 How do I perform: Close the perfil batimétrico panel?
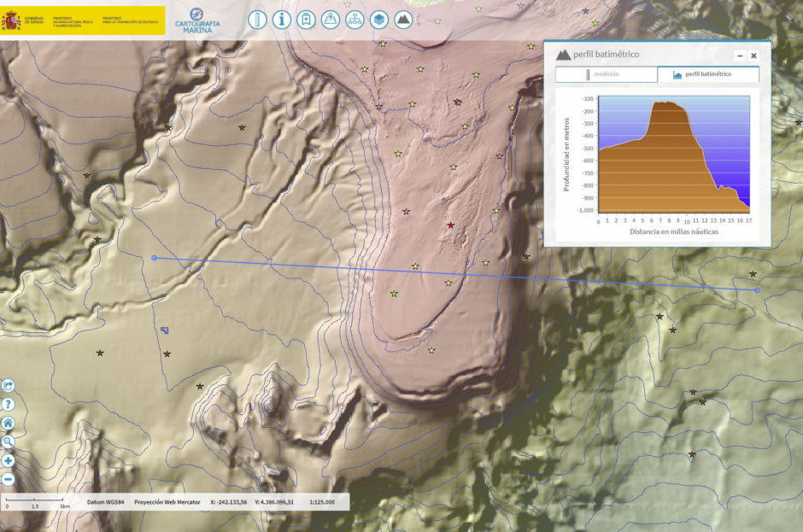754,56
